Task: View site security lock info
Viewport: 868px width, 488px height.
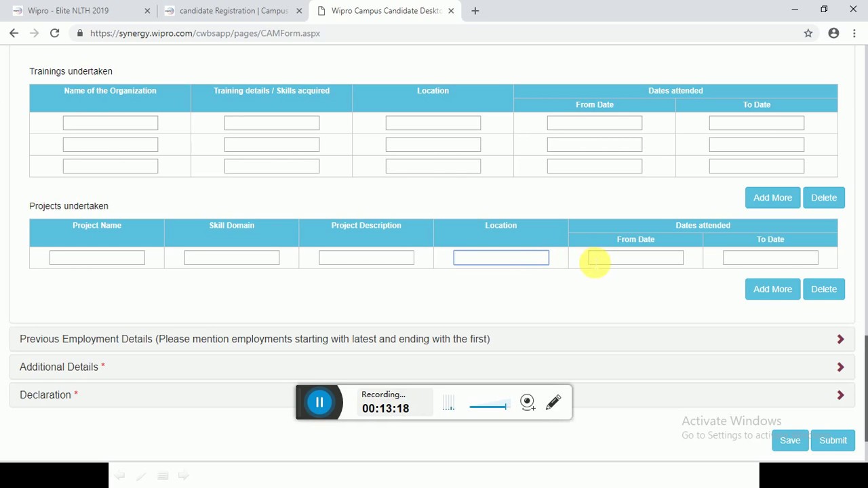Action: (81, 33)
